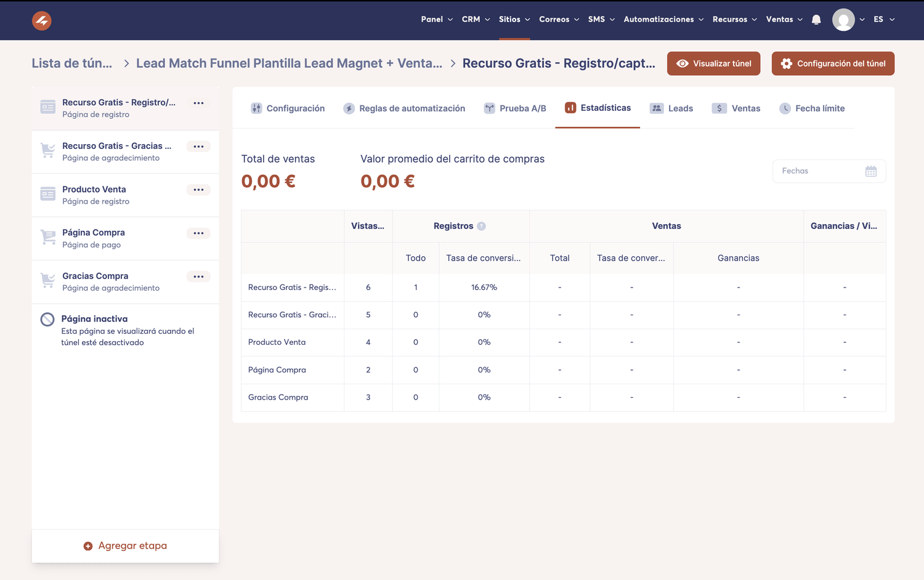Select Página Compra step in sidebar
924x580 pixels.
[125, 238]
